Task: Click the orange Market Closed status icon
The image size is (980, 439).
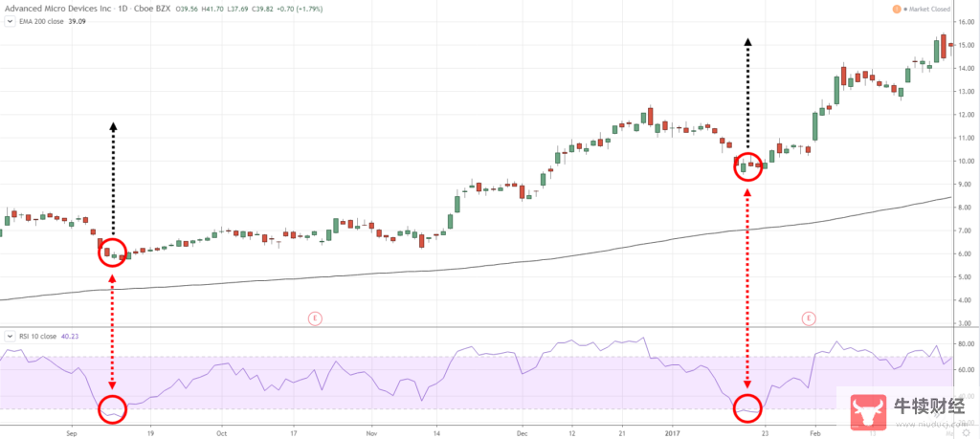Action: pos(897,9)
